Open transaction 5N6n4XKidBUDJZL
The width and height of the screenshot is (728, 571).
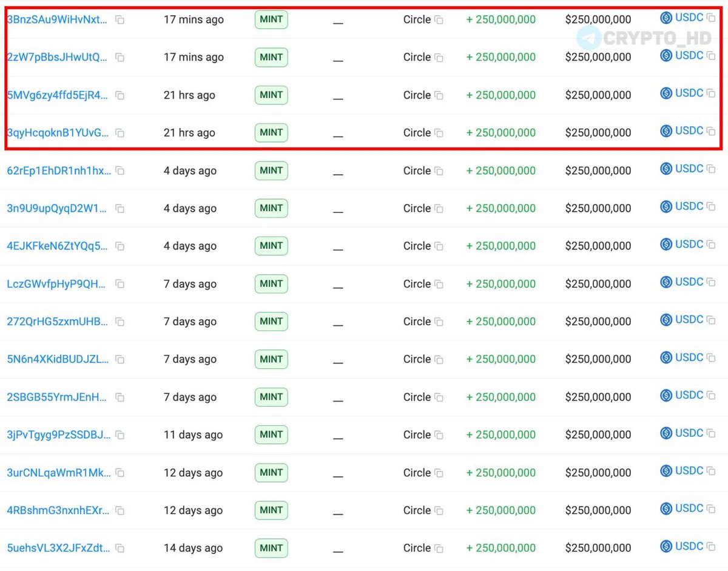(x=58, y=359)
